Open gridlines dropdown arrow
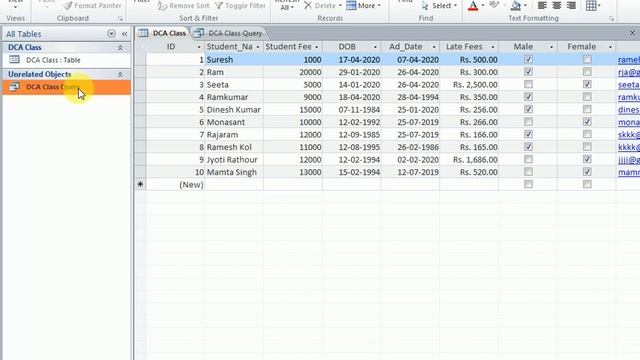Viewport: 640px width, 360px height. point(599,6)
